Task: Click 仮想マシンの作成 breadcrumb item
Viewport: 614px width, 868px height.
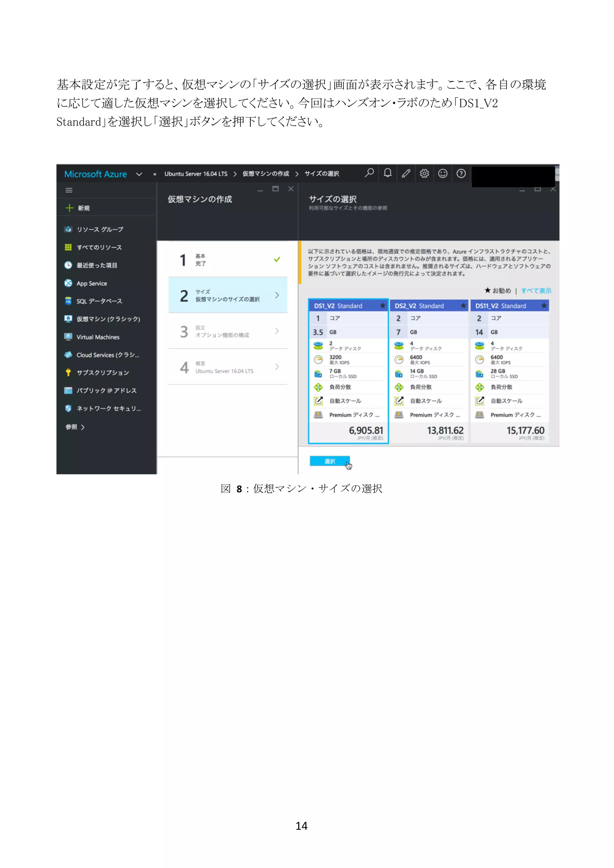Action: coord(266,173)
